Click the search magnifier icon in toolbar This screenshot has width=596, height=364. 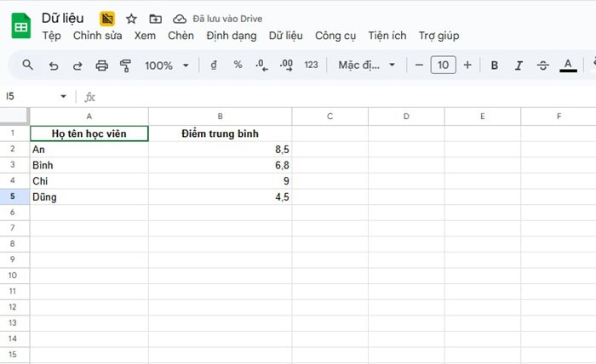click(27, 65)
